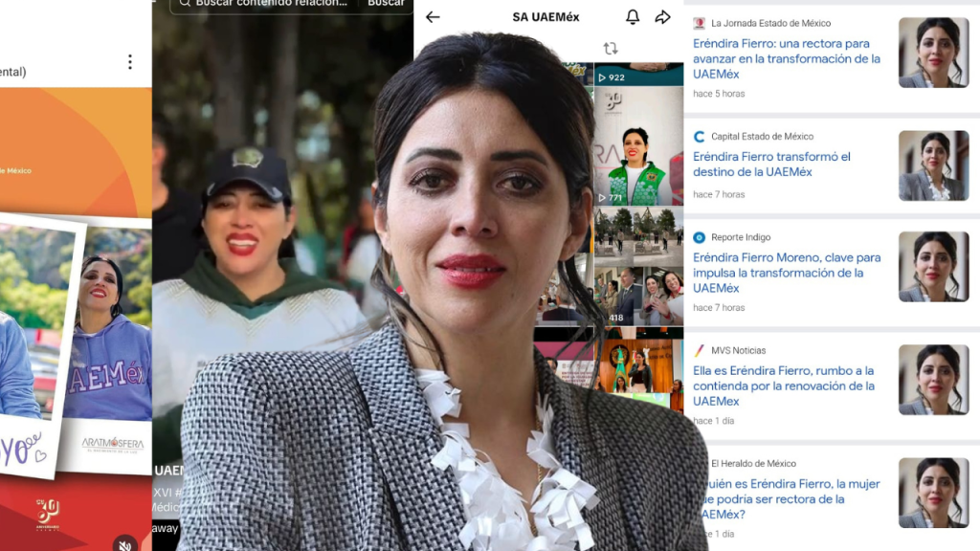Screen dimensions: 980x551
Task: Open 'Eréndira Fierro transformó el destino' headline
Action: [x=771, y=164]
